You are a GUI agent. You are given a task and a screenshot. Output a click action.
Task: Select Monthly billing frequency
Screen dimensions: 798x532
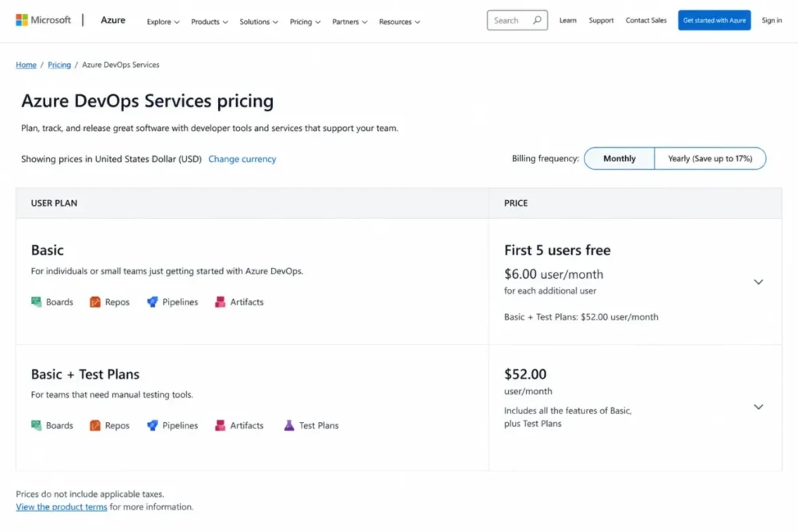click(620, 158)
